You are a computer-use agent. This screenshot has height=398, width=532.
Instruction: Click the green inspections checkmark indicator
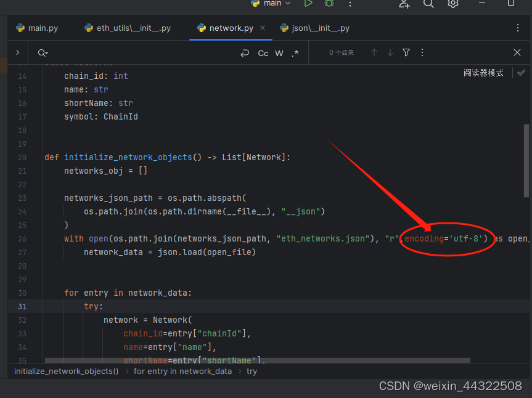pyautogui.click(x=521, y=72)
